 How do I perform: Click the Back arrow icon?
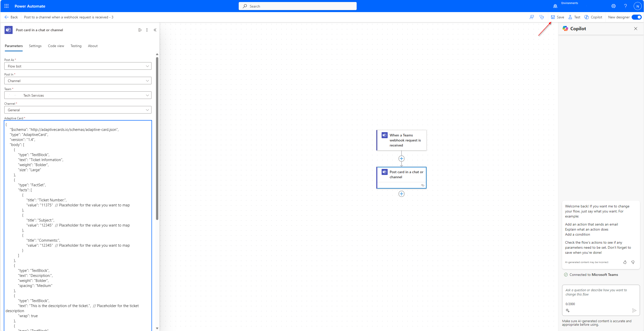[7, 17]
